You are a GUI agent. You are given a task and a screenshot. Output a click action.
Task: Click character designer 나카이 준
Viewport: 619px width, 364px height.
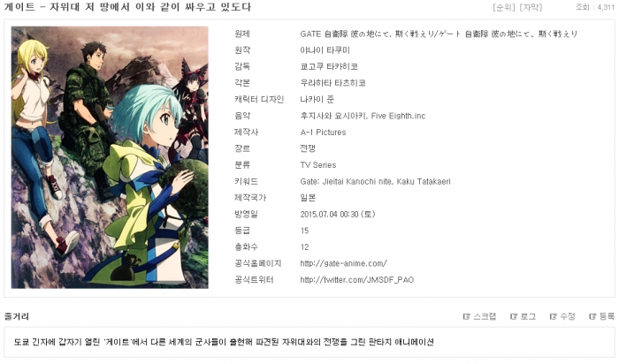pos(317,99)
